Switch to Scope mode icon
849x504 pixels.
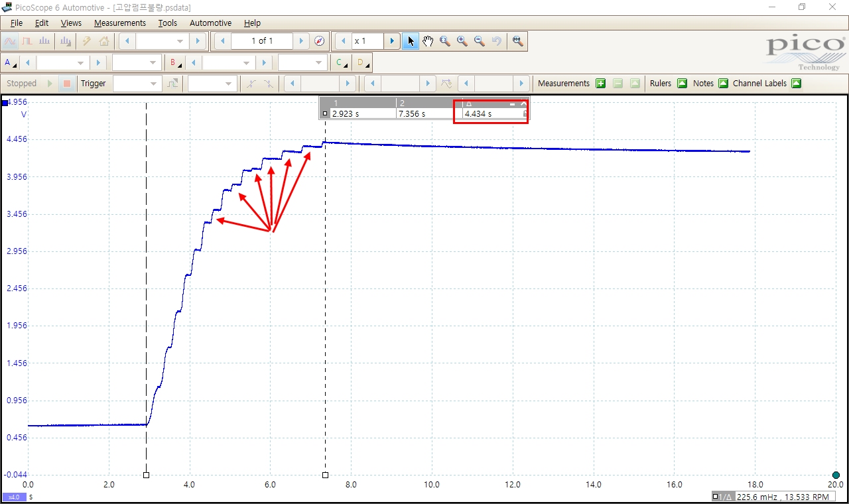[11, 41]
